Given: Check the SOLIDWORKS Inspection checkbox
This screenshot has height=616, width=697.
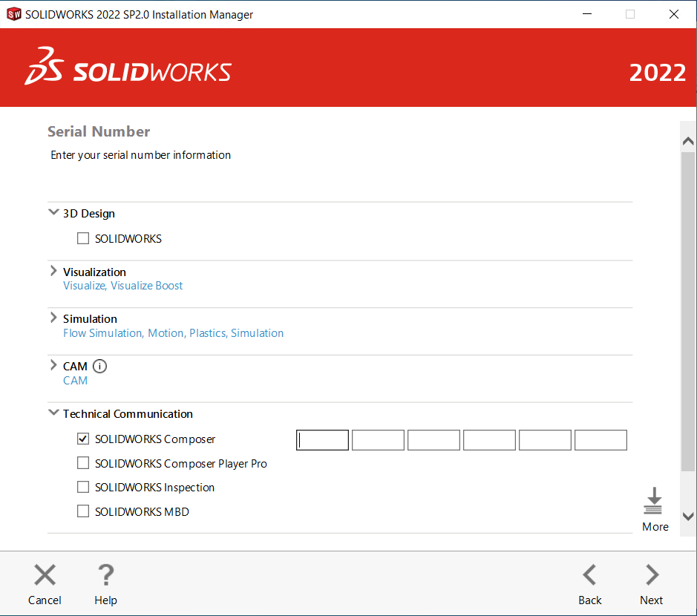Looking at the screenshot, I should (x=83, y=487).
